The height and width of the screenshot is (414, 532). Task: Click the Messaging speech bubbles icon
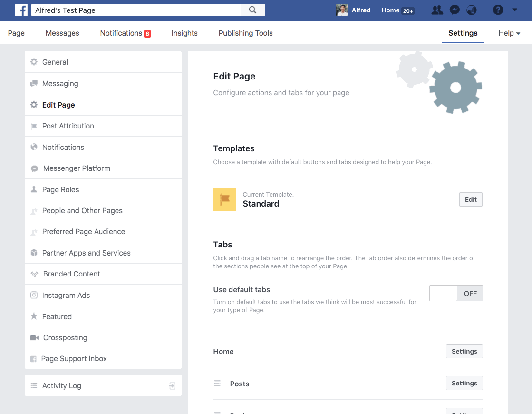[34, 83]
